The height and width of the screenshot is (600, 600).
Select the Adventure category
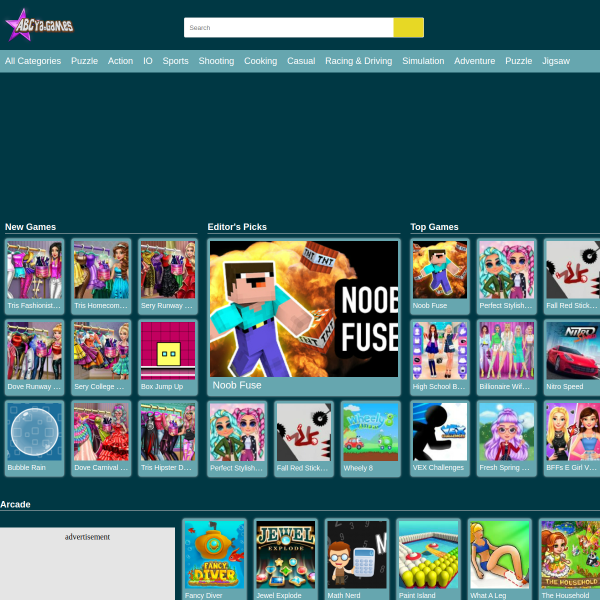coord(474,61)
